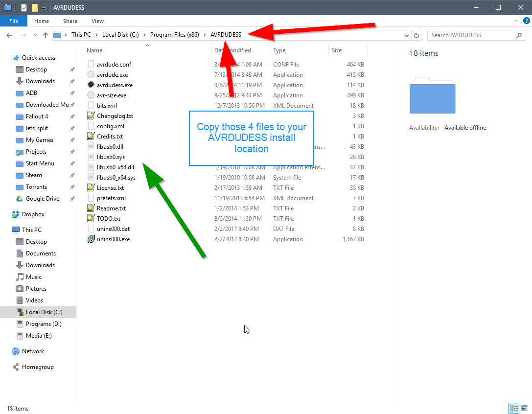Select the presets.xml file
The height and width of the screenshot is (414, 532).
click(x=111, y=198)
